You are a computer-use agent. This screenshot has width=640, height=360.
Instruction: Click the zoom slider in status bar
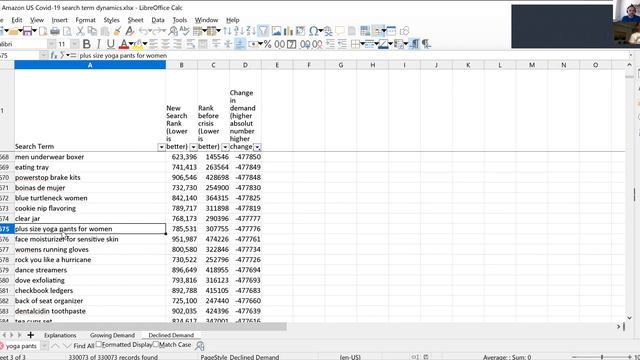coord(602,357)
